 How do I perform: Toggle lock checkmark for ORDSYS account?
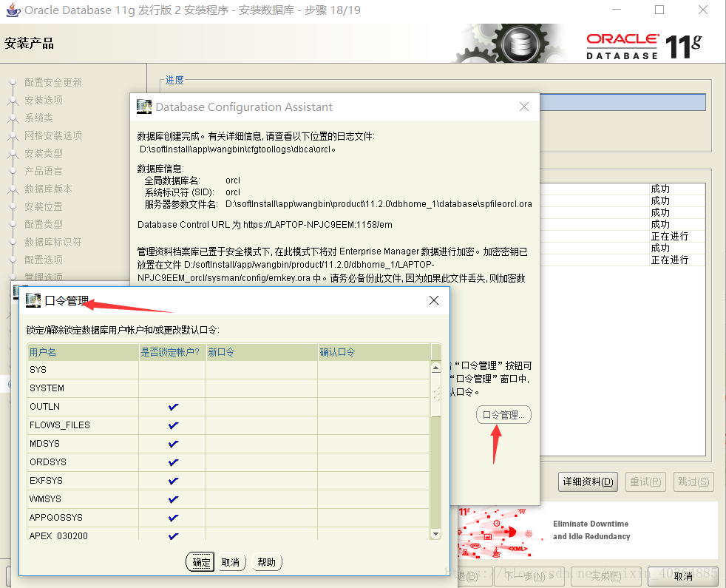tap(173, 462)
